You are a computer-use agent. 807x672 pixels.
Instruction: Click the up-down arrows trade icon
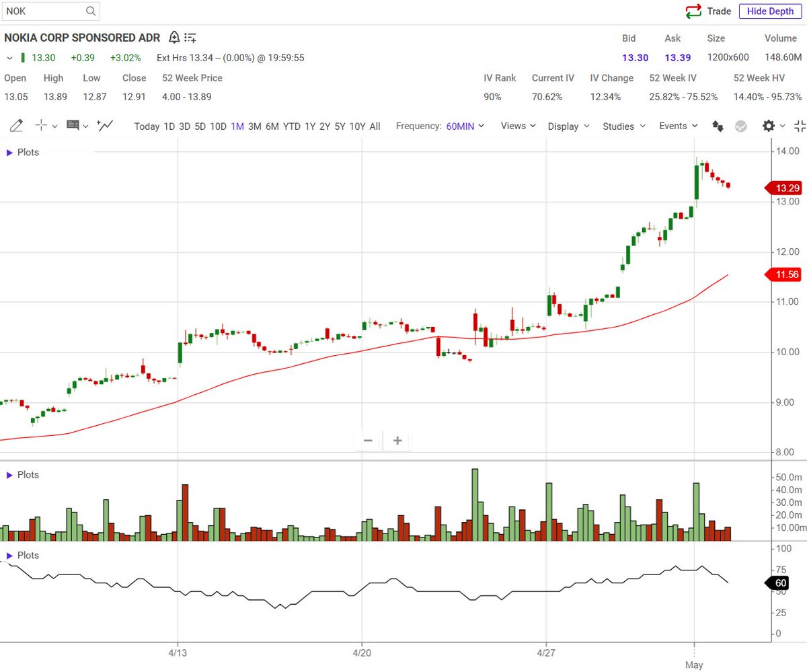pos(718,126)
